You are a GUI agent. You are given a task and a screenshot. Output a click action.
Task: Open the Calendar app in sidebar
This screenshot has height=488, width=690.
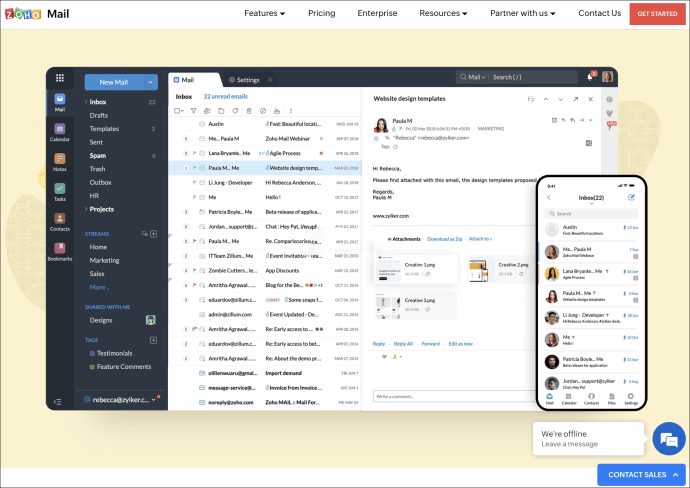(60, 132)
